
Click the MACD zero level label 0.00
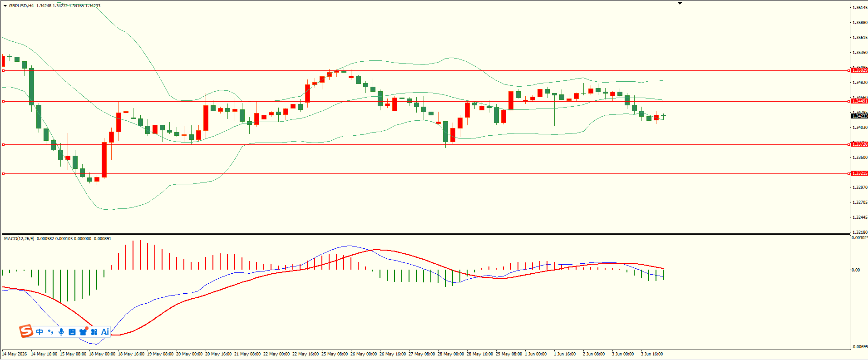click(x=856, y=270)
